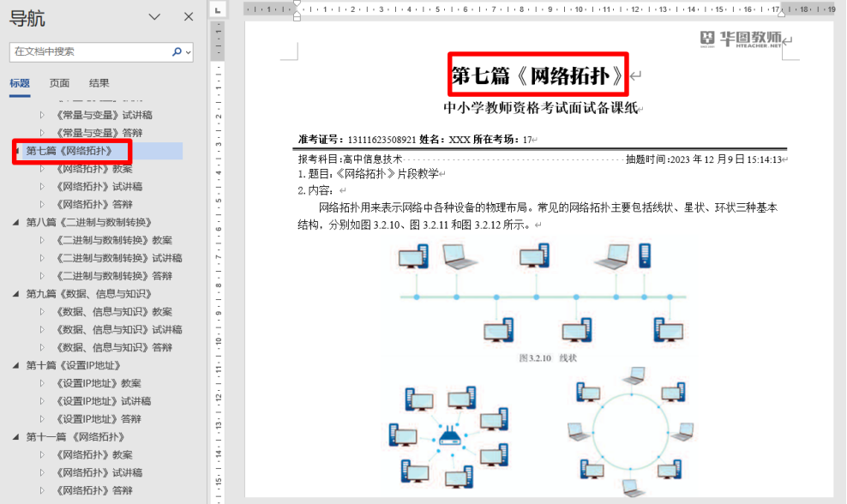Collapse the 第九篇《数据、信息与知识》 tree arrow
The image size is (847, 504).
pyautogui.click(x=16, y=294)
